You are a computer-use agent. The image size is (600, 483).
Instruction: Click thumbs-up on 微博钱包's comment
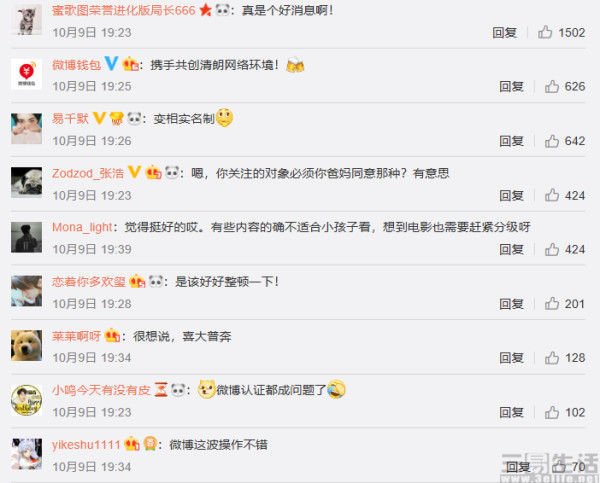[552, 86]
